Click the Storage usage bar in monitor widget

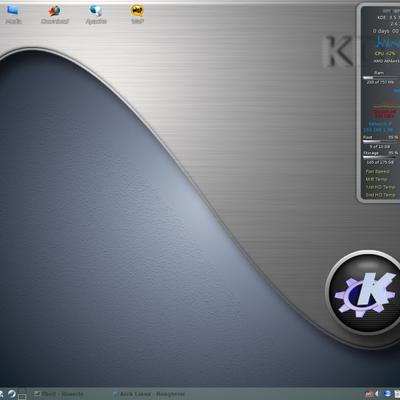tap(381, 157)
